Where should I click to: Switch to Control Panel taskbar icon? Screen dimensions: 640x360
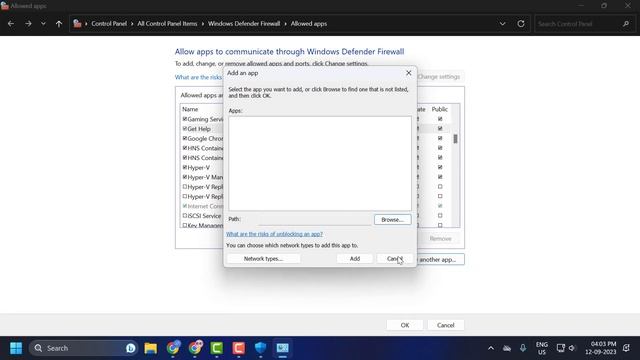[282, 348]
